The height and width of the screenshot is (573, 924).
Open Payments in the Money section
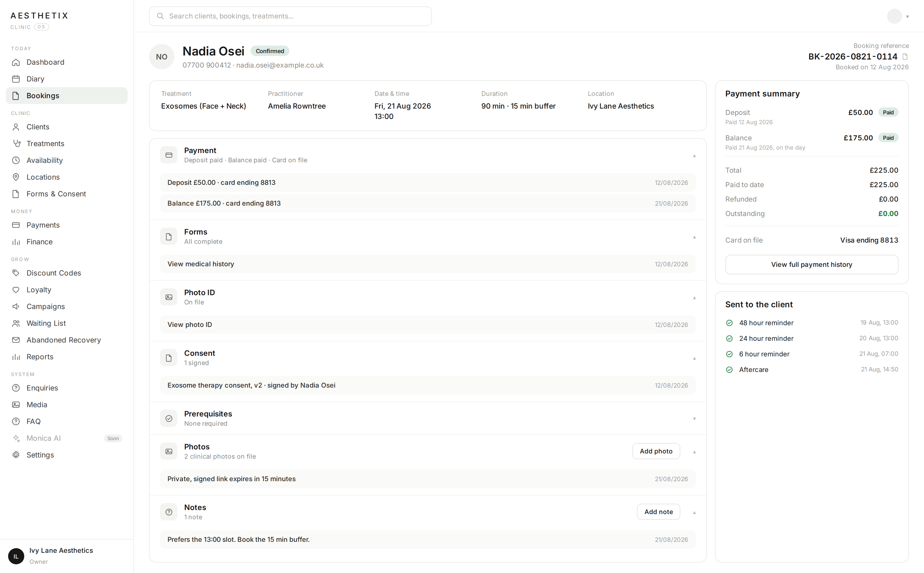[x=67, y=225]
